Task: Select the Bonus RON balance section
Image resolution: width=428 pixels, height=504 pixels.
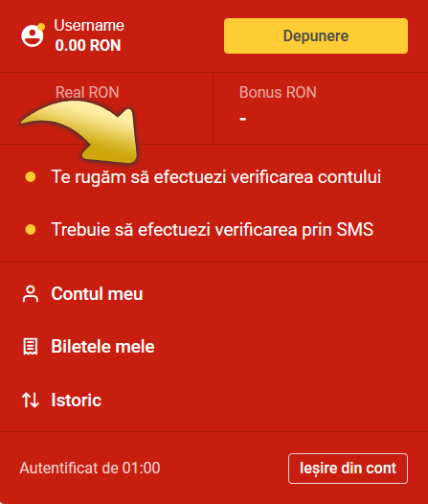Action: pos(321,108)
